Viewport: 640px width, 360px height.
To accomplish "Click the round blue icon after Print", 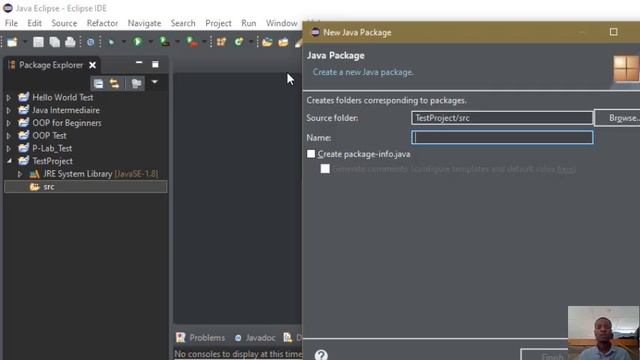I will [91, 42].
